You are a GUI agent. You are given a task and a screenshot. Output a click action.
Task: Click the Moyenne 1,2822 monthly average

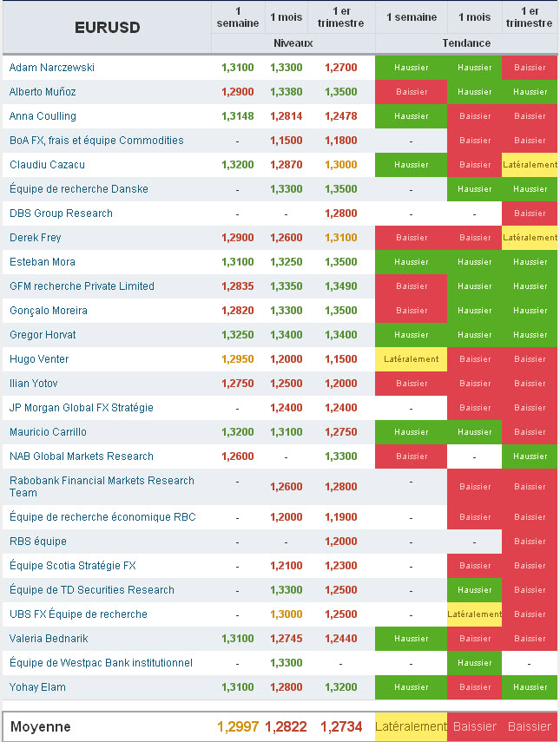tap(286, 726)
